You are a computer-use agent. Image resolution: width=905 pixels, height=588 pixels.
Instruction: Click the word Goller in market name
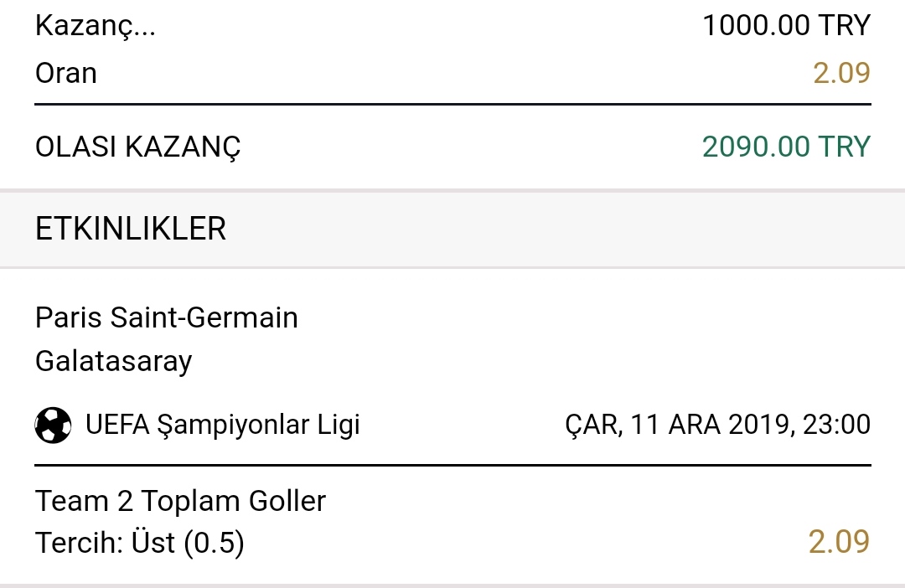[x=287, y=501]
